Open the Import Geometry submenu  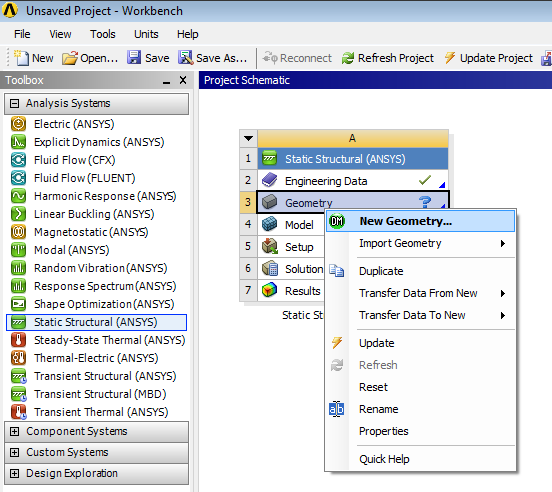[x=420, y=243]
